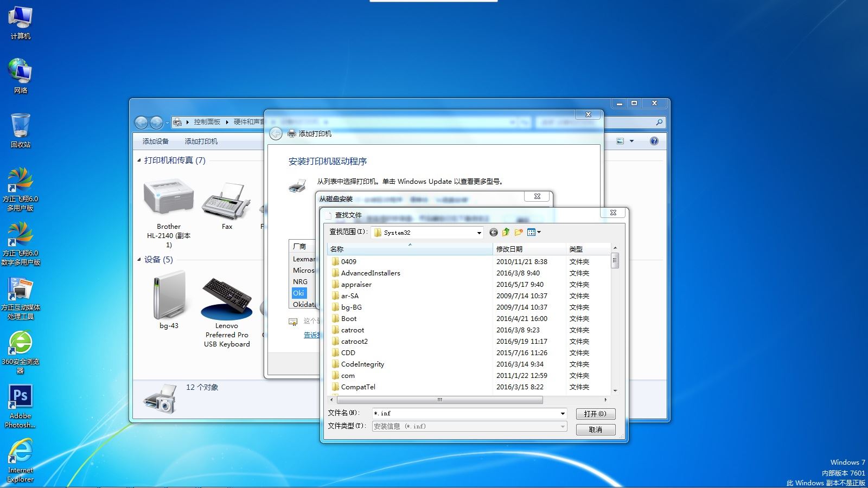Click back arrow in 添加打印机 wizard

(x=276, y=134)
